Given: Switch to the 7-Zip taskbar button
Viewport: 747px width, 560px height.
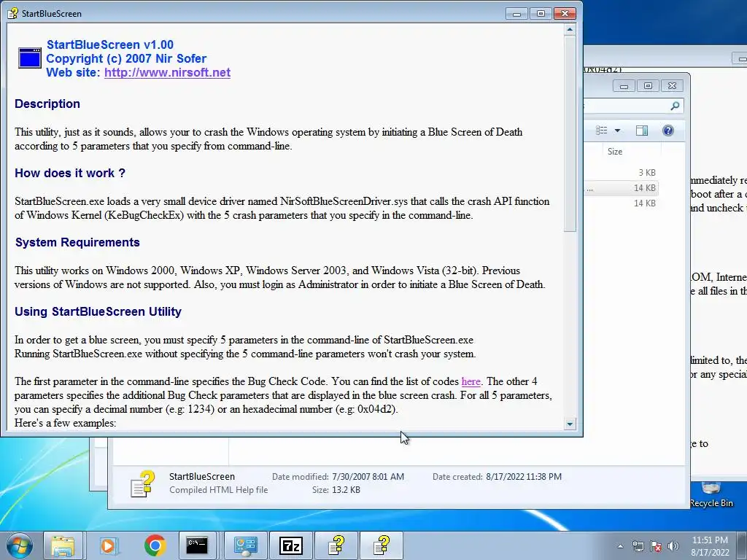Looking at the screenshot, I should point(291,545).
